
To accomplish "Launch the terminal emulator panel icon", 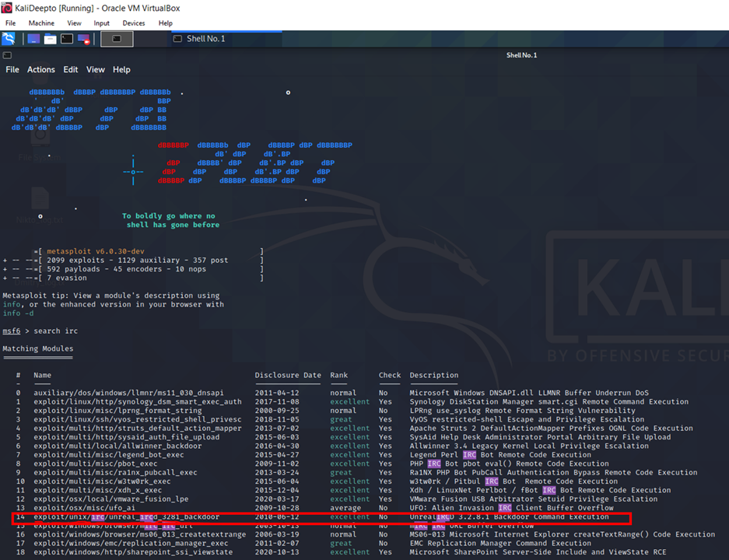I will click(67, 39).
